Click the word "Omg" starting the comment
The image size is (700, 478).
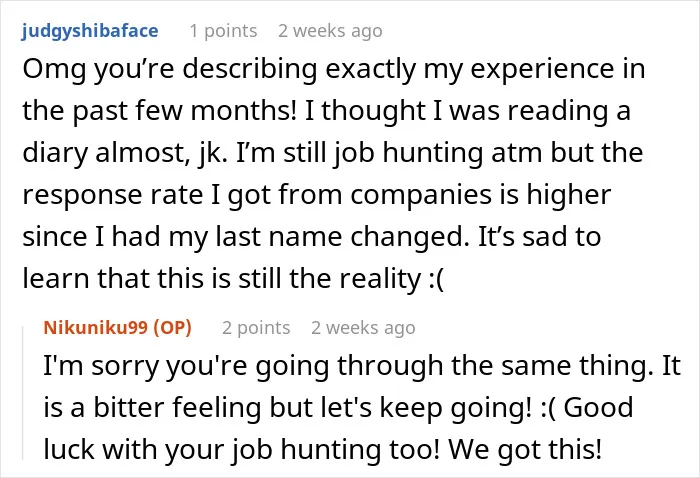(54, 70)
